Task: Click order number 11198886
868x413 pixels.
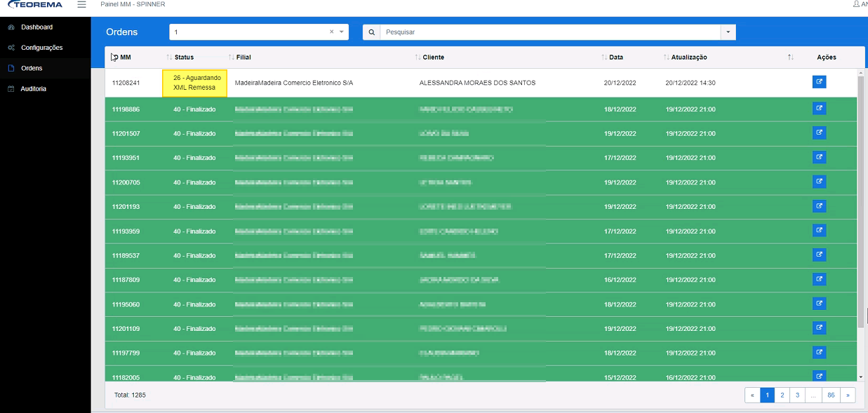Action: click(x=126, y=109)
